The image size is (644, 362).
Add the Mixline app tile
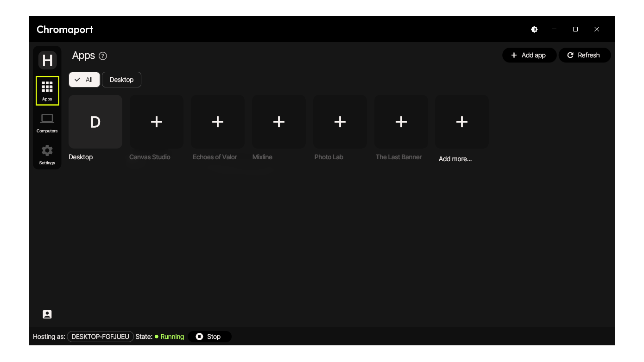coord(279,122)
